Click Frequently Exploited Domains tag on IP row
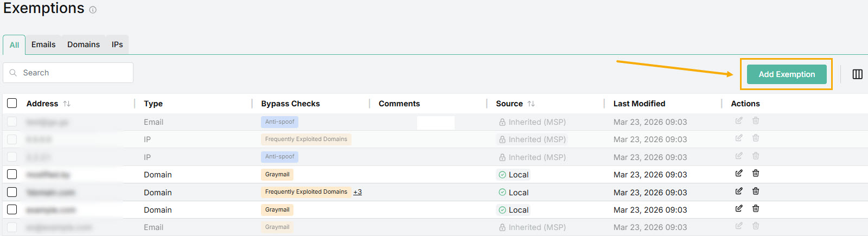 click(x=306, y=139)
